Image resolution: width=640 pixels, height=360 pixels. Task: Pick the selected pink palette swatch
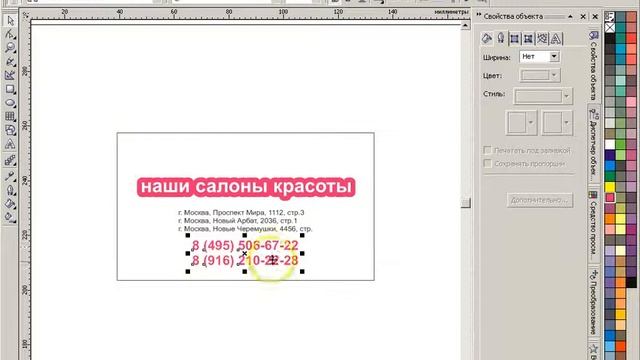610,198
